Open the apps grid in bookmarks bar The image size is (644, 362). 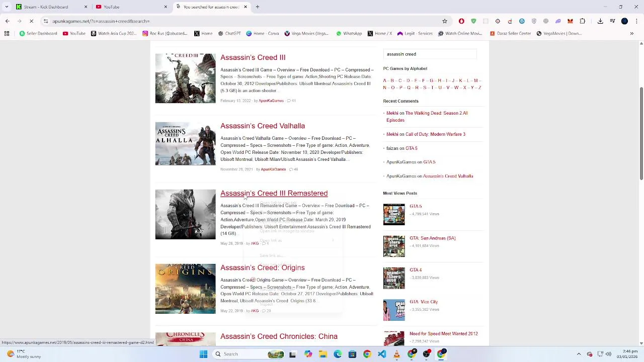(x=7, y=34)
